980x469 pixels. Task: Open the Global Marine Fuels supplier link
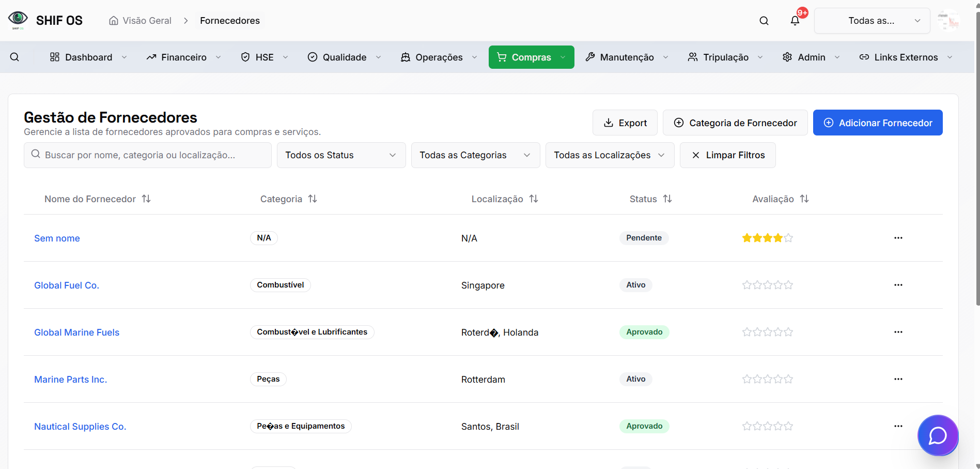76,332
